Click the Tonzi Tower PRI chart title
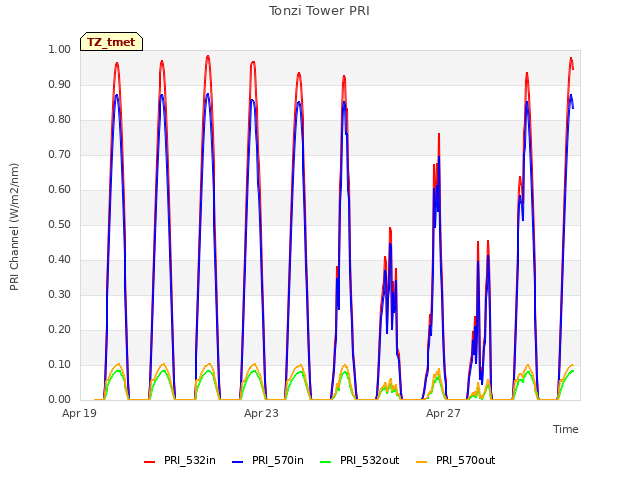Viewport: 640px width, 480px height. tap(319, 11)
